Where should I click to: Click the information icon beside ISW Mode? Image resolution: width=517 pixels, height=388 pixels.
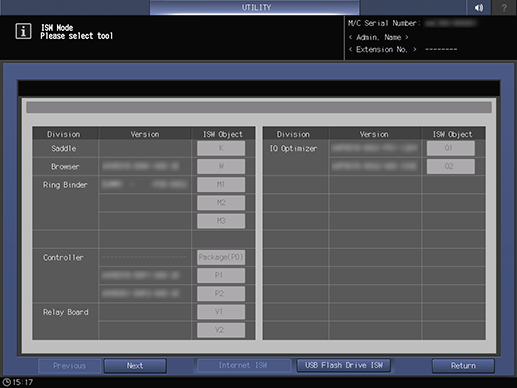pos(23,31)
